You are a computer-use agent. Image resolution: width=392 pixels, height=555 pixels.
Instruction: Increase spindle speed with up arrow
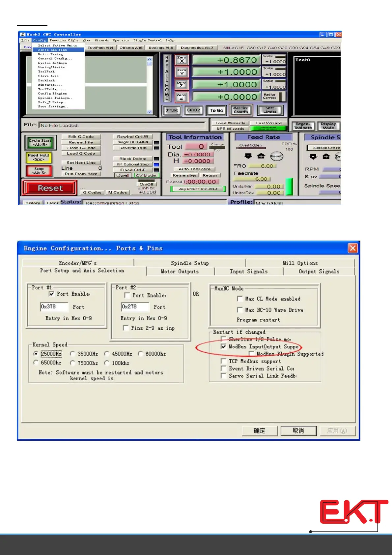[x=326, y=156]
